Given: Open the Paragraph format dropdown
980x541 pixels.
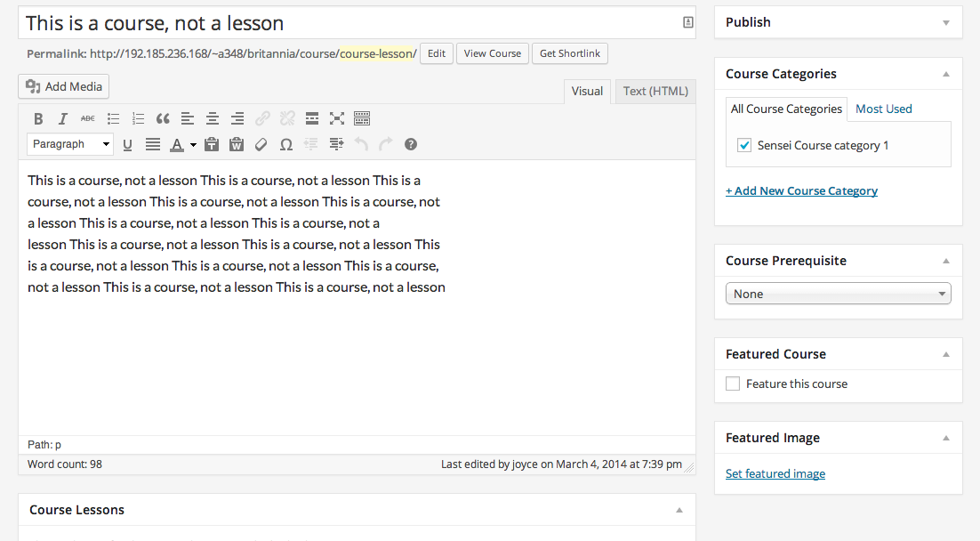Looking at the screenshot, I should (70, 144).
